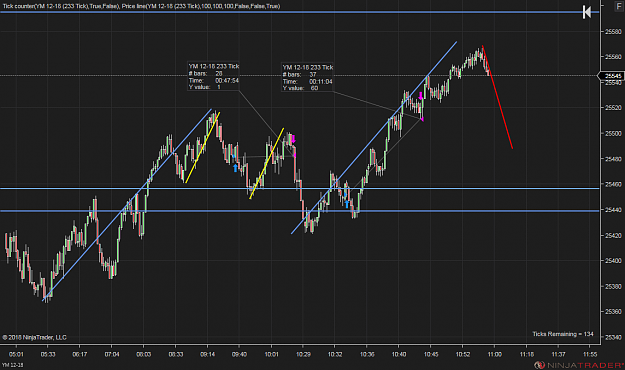Click the 25400 price axis label

coord(613,261)
